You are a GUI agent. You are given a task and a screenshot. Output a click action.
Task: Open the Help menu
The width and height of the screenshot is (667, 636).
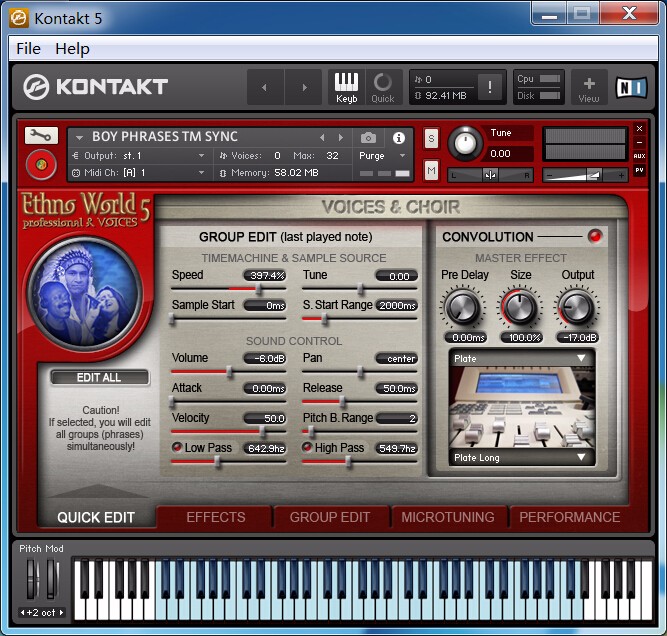pos(72,48)
